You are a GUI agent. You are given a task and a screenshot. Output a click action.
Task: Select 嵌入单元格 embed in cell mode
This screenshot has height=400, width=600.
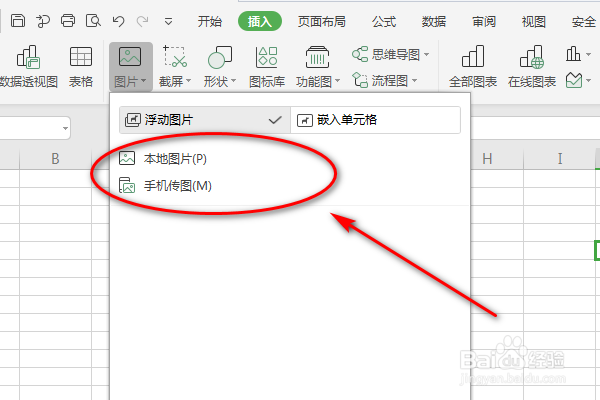click(x=375, y=120)
